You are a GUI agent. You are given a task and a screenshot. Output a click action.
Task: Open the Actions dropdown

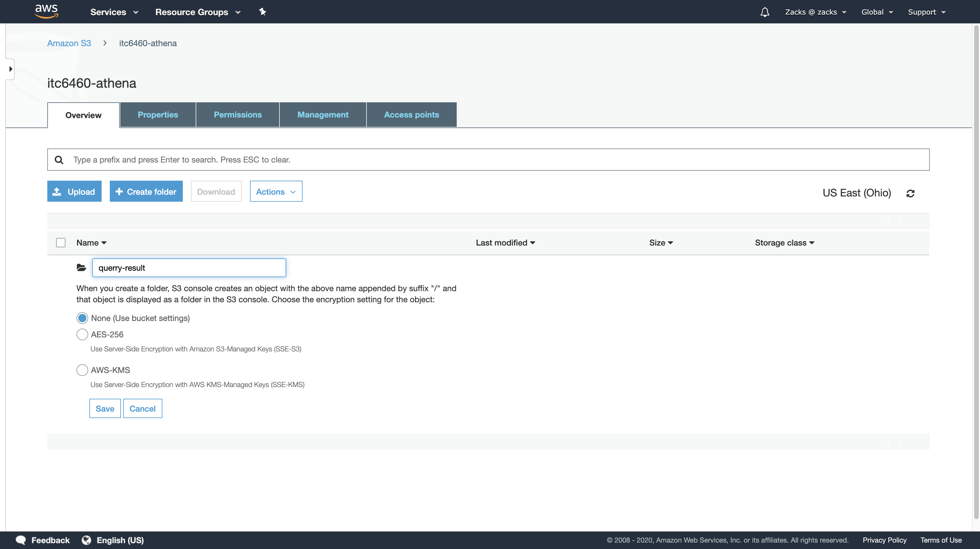[x=276, y=191]
